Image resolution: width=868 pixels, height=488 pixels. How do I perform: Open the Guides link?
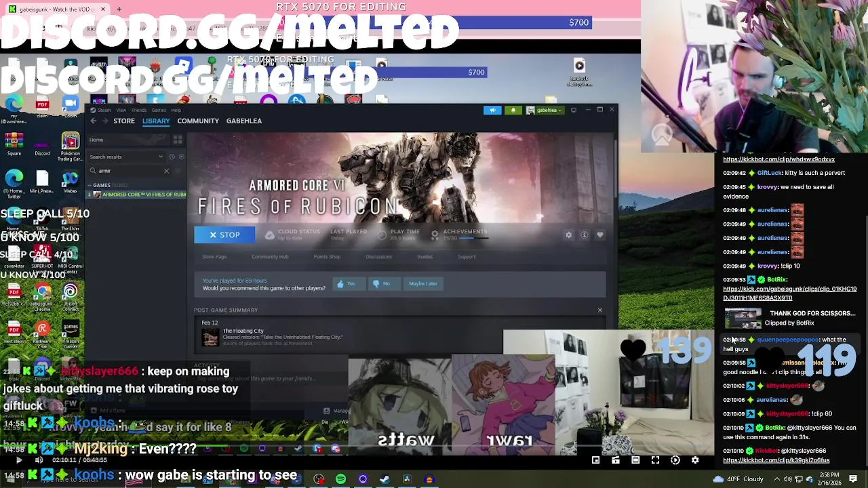[x=425, y=257]
